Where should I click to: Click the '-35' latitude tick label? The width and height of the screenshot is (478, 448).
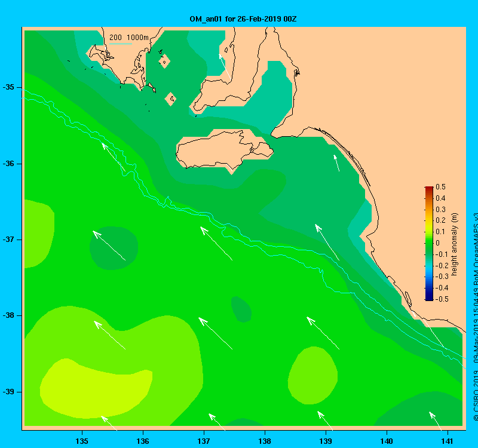point(8,87)
